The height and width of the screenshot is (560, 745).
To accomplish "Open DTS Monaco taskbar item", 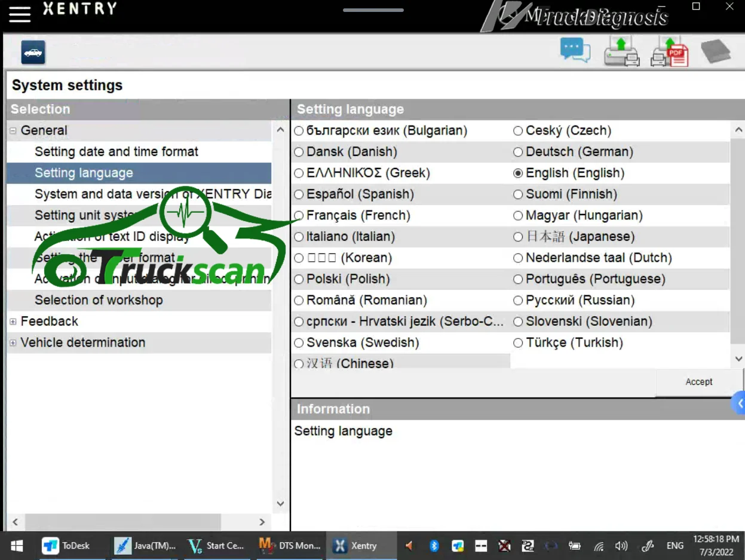I will pos(290,546).
